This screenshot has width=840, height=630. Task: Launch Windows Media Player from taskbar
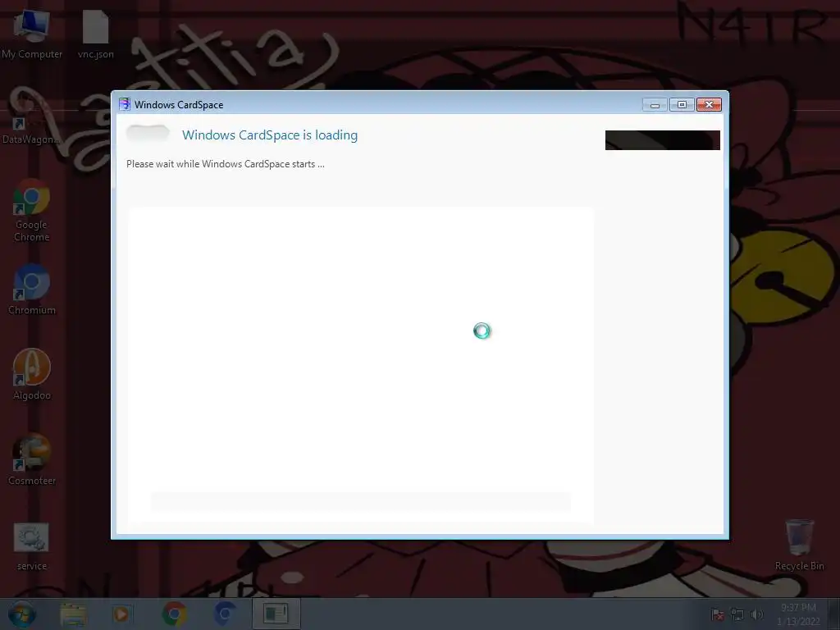click(x=122, y=614)
